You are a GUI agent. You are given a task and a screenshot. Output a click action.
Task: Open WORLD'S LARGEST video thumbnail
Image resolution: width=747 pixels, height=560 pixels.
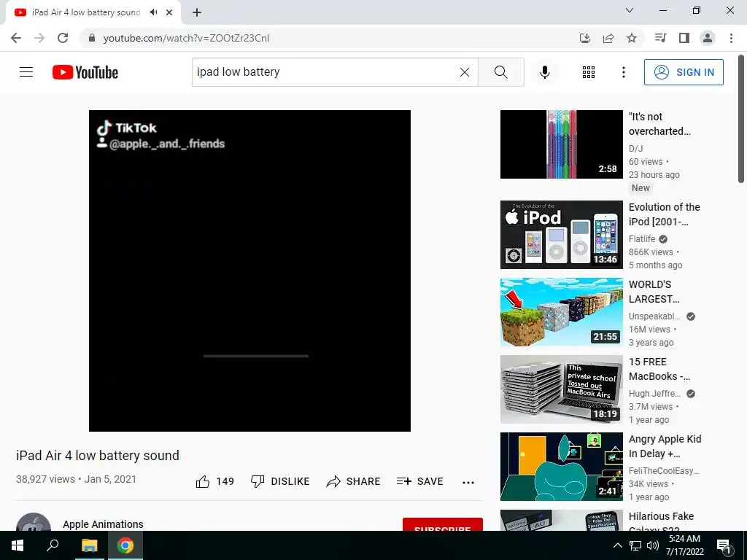point(561,312)
